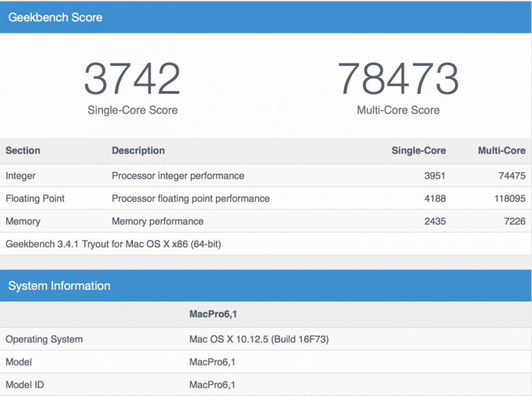Select the Integer row label
532x396 pixels.
pos(21,175)
